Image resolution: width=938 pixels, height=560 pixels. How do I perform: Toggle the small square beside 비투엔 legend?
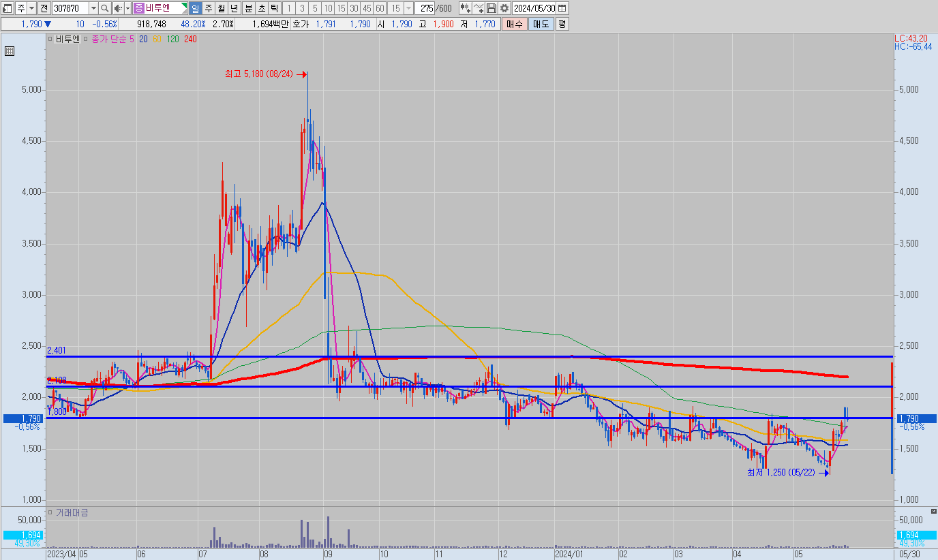tap(50, 39)
